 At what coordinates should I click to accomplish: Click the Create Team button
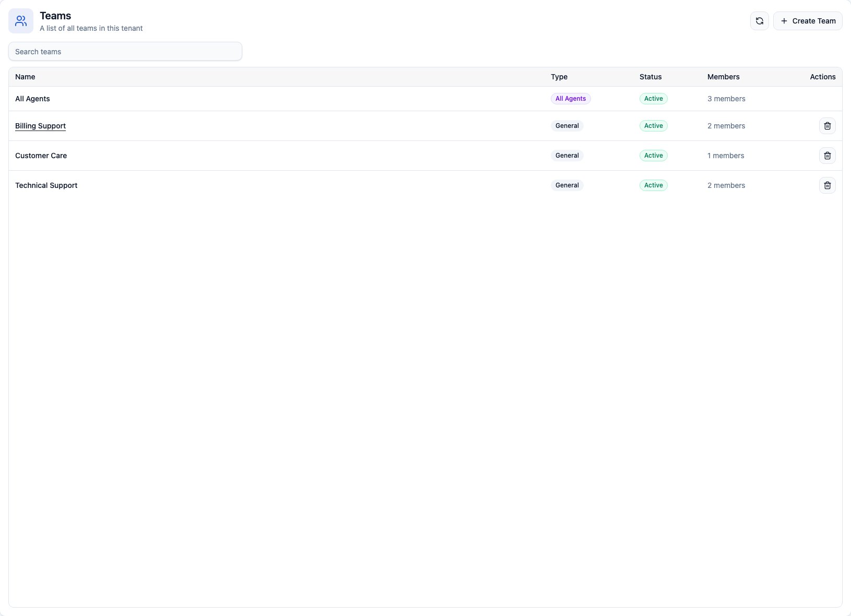807,21
